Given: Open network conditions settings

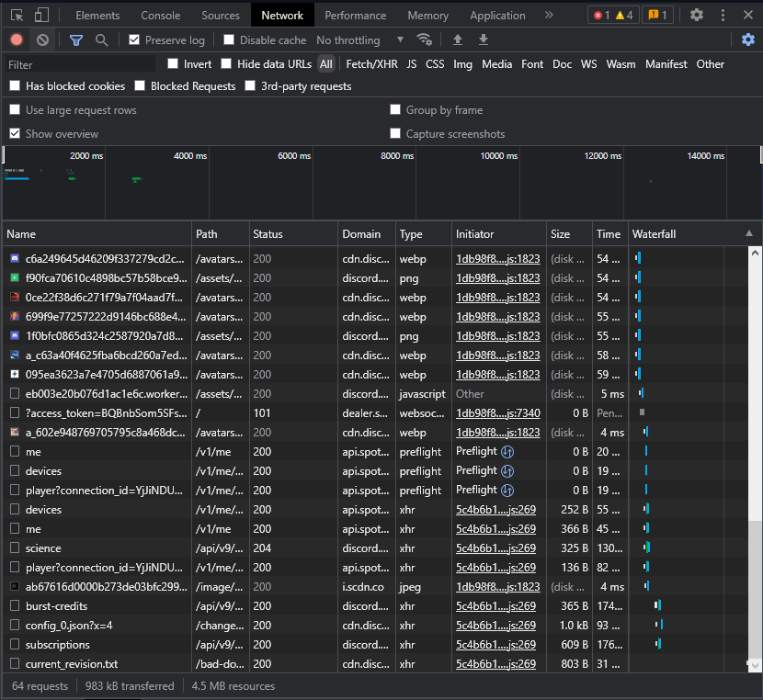Looking at the screenshot, I should pyautogui.click(x=424, y=40).
